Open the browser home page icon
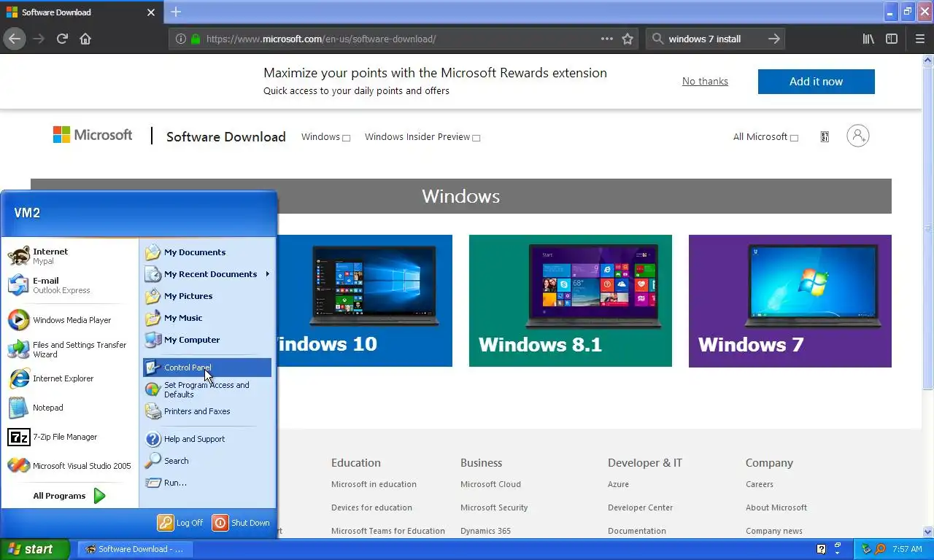The image size is (934, 560). pyautogui.click(x=85, y=39)
